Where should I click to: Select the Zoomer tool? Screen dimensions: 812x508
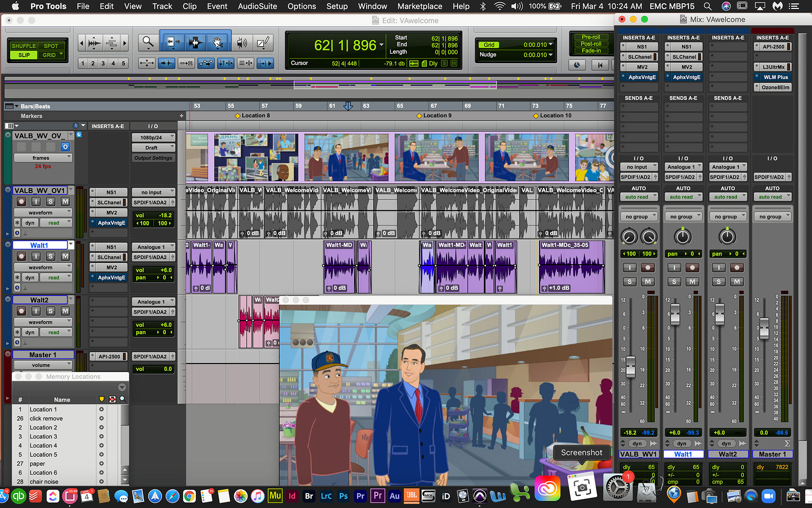[x=148, y=42]
